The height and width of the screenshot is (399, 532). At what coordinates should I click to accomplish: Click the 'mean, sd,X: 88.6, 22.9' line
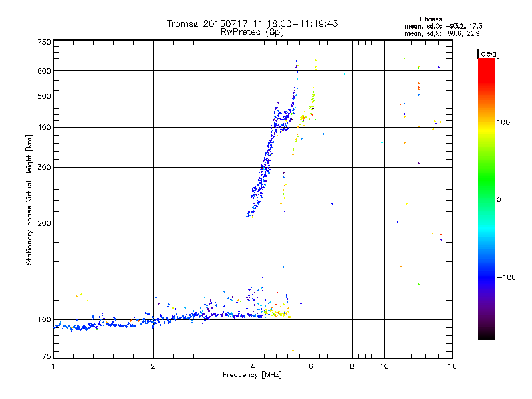pyautogui.click(x=442, y=33)
